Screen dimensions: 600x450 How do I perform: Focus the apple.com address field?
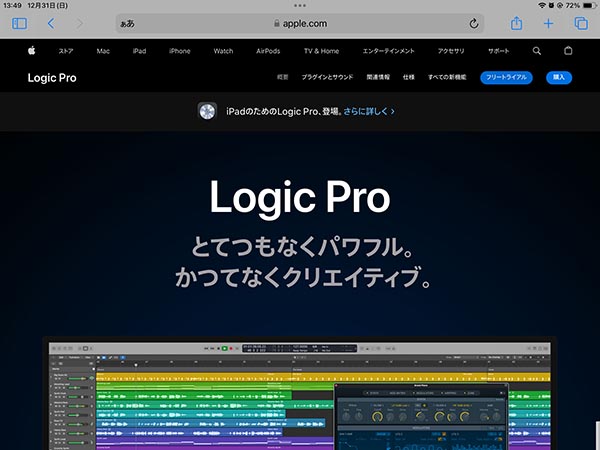coord(300,24)
